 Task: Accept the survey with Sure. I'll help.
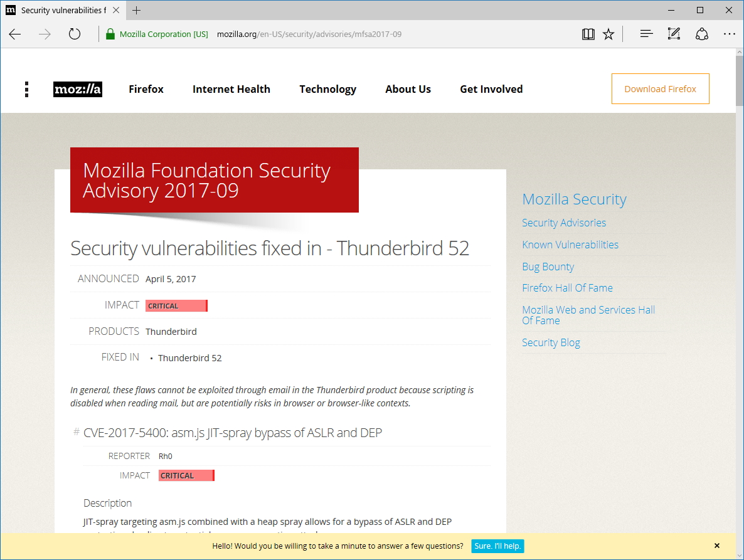(497, 546)
